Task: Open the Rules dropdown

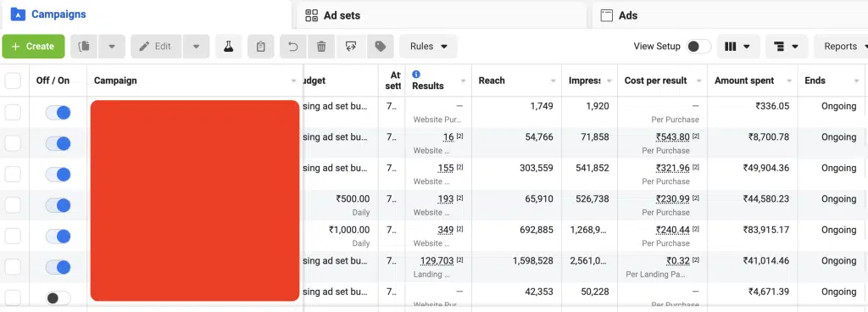Action: (428, 47)
